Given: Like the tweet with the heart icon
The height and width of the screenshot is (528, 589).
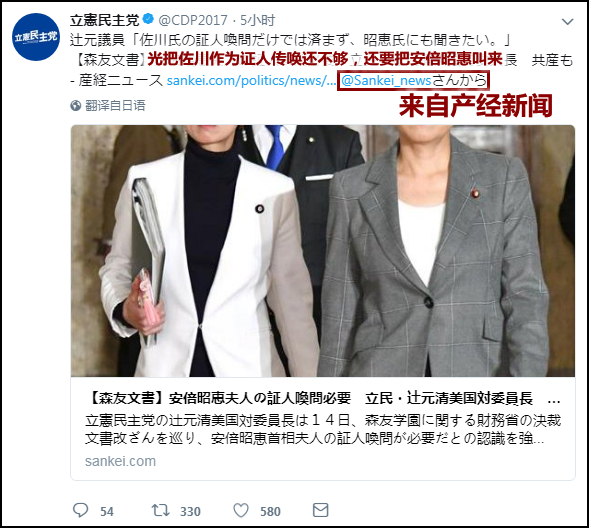Looking at the screenshot, I should point(241,511).
